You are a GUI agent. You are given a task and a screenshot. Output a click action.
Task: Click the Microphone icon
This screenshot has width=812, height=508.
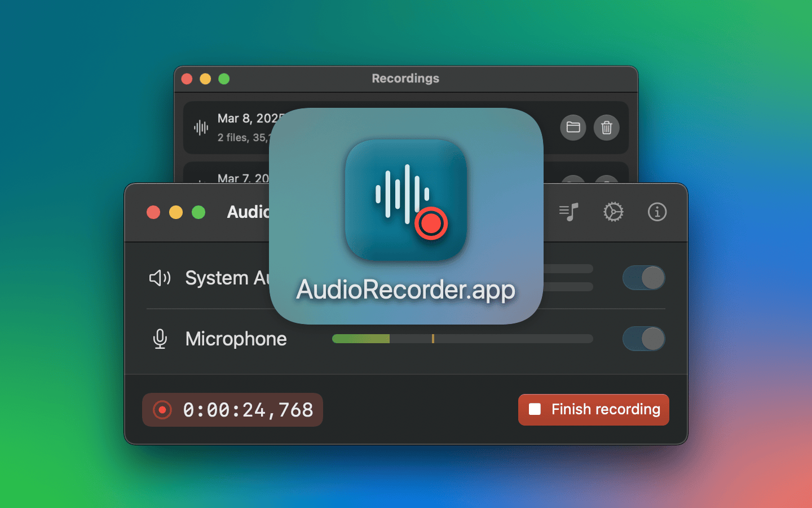pos(160,339)
